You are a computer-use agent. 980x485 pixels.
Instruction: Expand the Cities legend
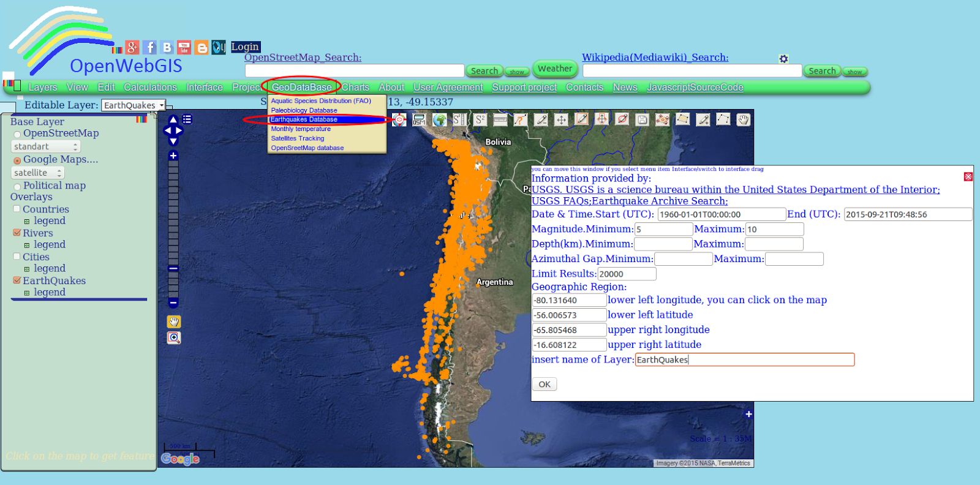27,269
